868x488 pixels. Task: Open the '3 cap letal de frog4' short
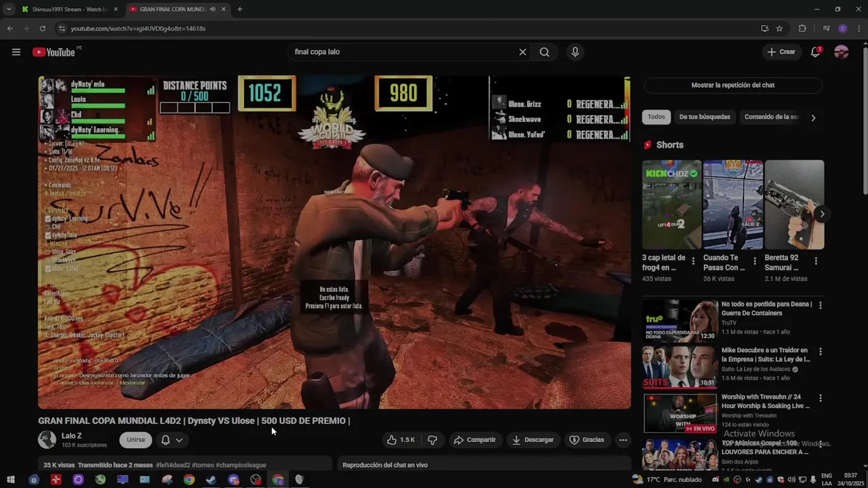[671, 205]
